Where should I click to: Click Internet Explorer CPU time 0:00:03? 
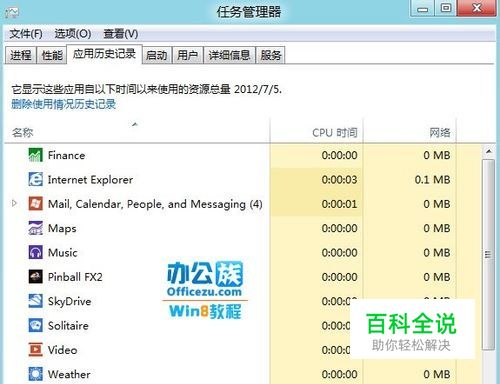(339, 180)
